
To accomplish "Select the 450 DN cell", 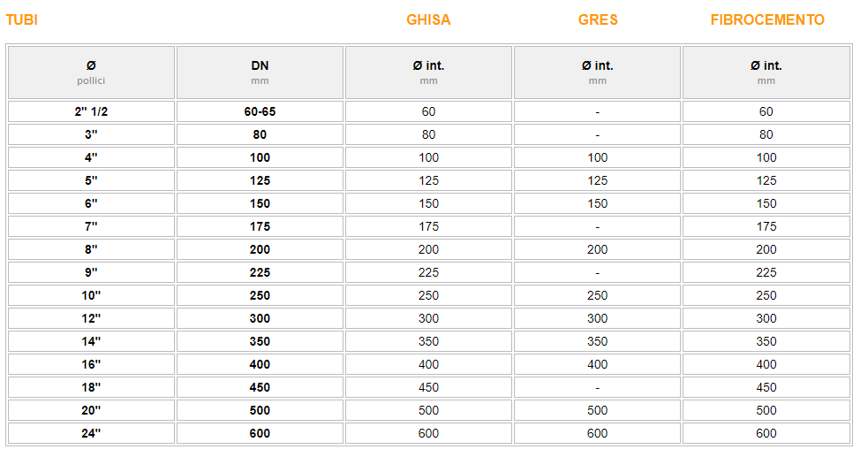I will [x=260, y=387].
